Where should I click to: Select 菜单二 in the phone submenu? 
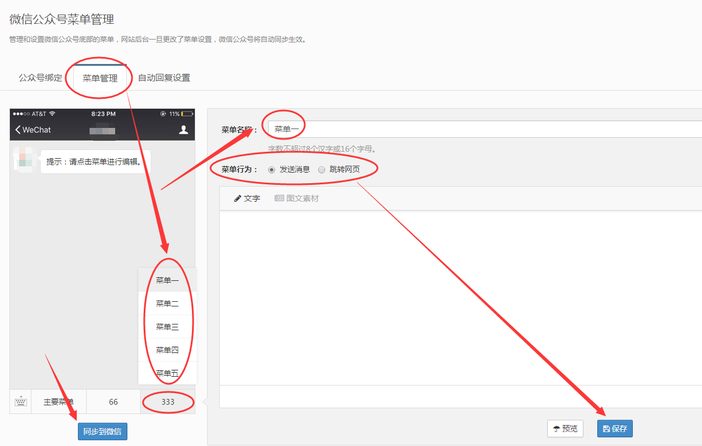(x=167, y=304)
